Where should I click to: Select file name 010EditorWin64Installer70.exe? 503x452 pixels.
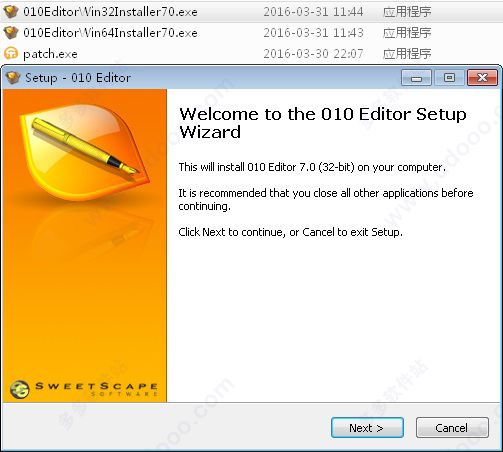point(110,33)
